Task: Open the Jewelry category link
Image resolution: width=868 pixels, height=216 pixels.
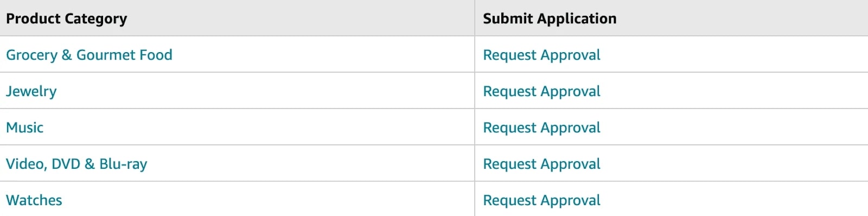Action: (x=31, y=92)
